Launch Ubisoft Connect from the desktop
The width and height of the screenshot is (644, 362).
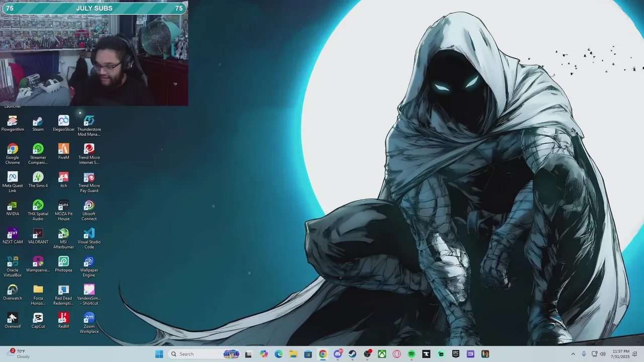tap(89, 210)
